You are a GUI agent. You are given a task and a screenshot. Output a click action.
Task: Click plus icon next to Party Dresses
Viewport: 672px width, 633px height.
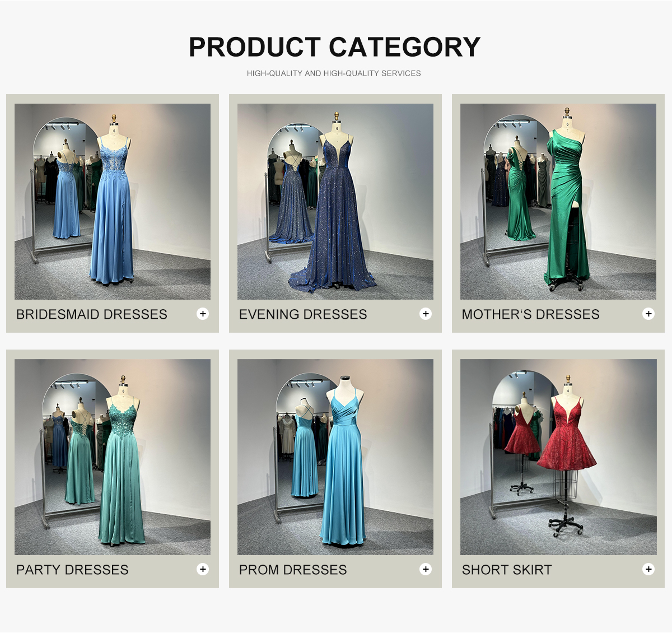click(x=203, y=569)
